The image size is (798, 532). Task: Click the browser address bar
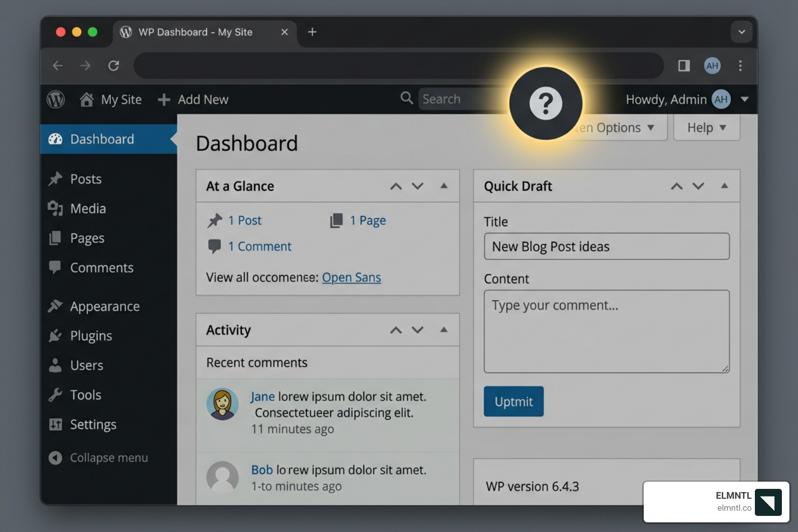point(399,65)
